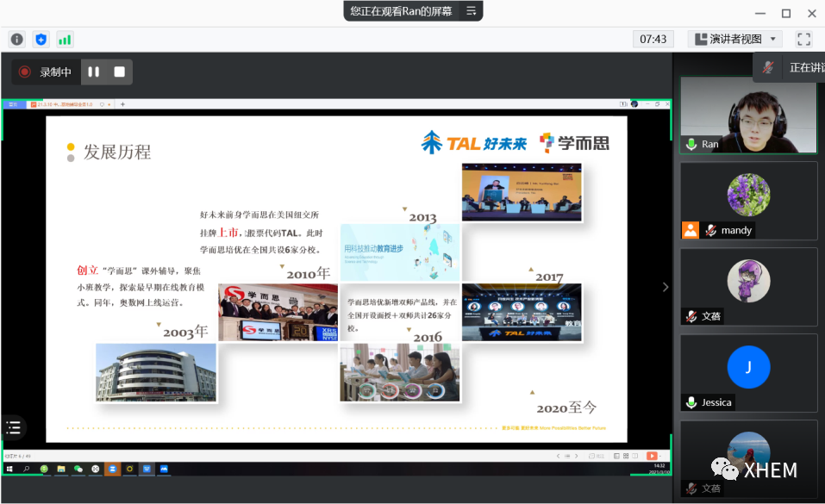
Task: Enter full screen mode
Action: tap(803, 39)
